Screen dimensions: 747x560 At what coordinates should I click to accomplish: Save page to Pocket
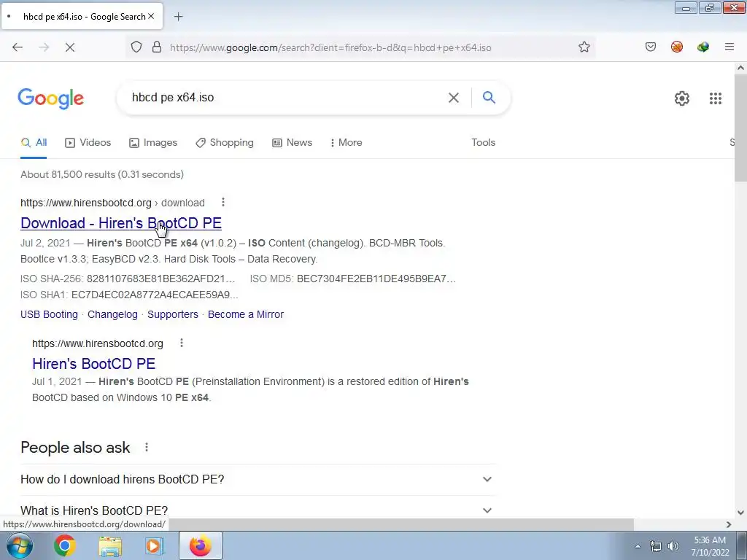(x=651, y=47)
